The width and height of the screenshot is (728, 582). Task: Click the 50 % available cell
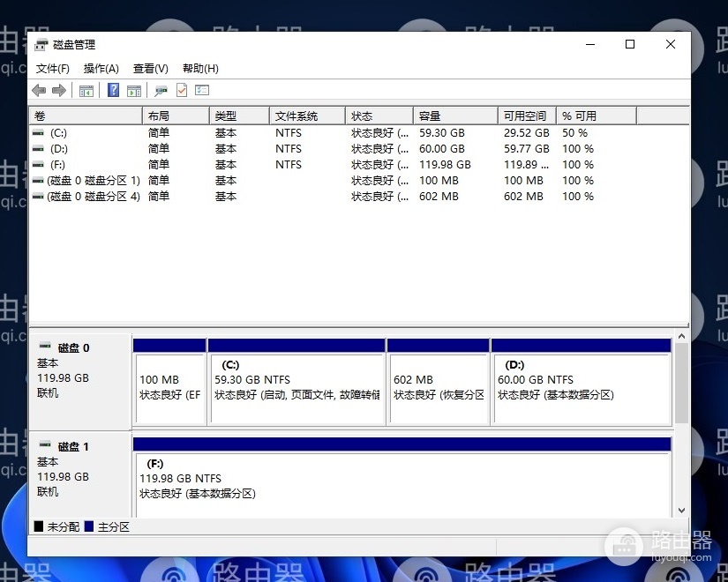pos(574,133)
